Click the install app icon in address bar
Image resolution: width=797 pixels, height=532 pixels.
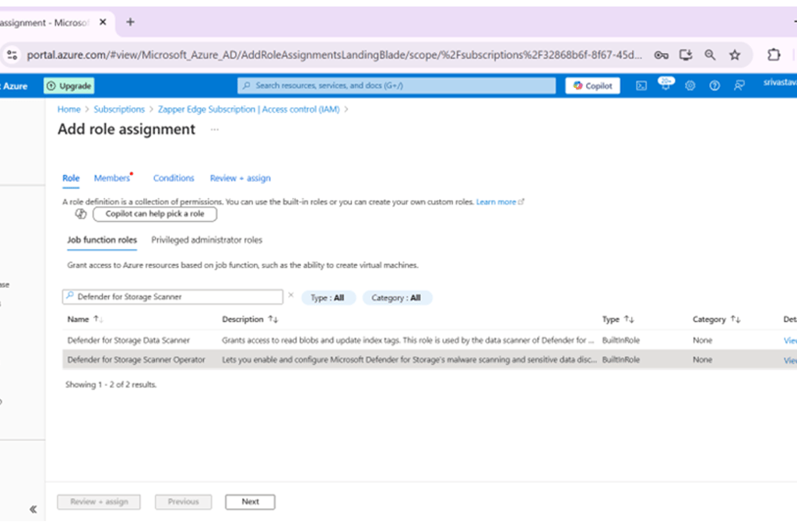(686, 55)
